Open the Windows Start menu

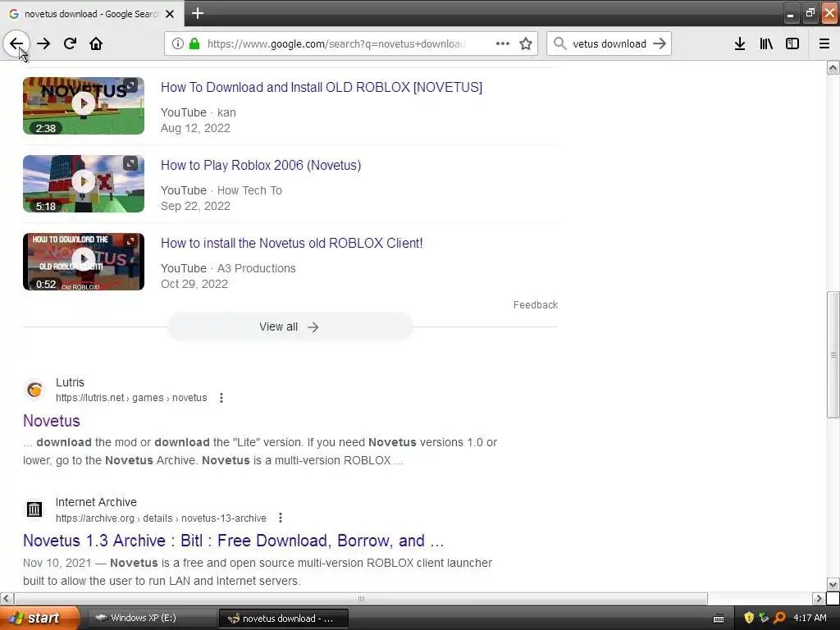[x=39, y=619]
